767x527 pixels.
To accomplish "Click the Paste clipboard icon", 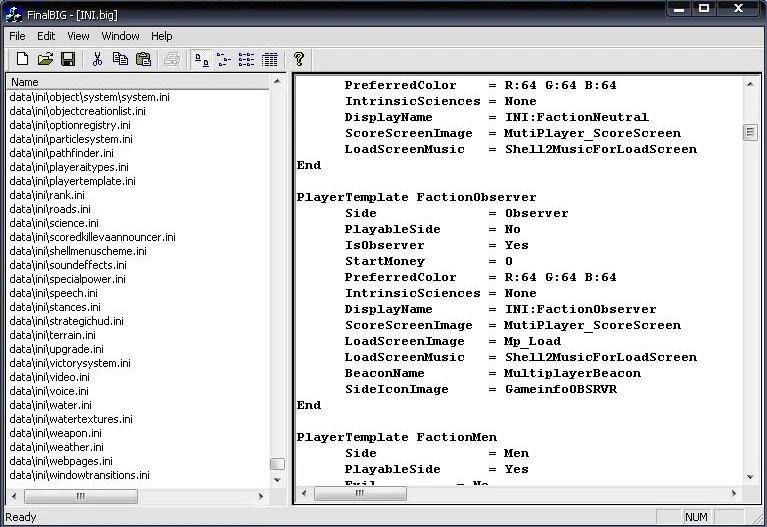I will tap(144, 60).
